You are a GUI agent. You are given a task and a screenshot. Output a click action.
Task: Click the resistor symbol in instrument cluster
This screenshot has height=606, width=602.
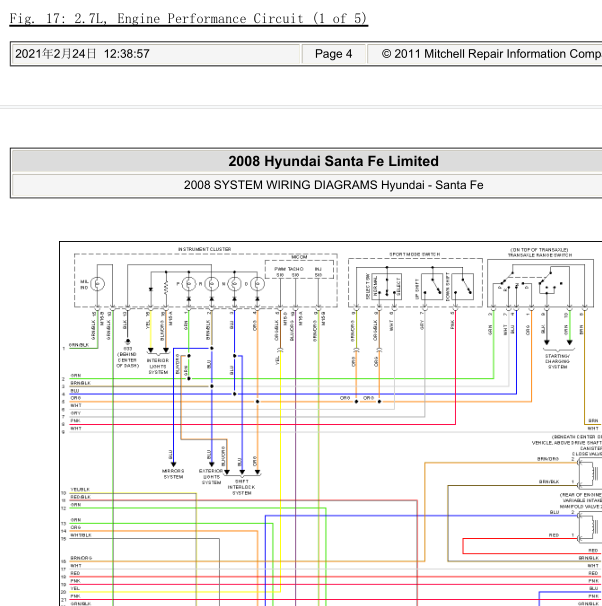pos(166,288)
